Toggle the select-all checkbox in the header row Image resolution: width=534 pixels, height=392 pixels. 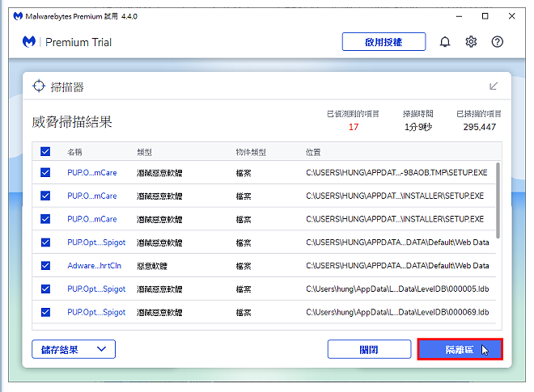tap(45, 151)
